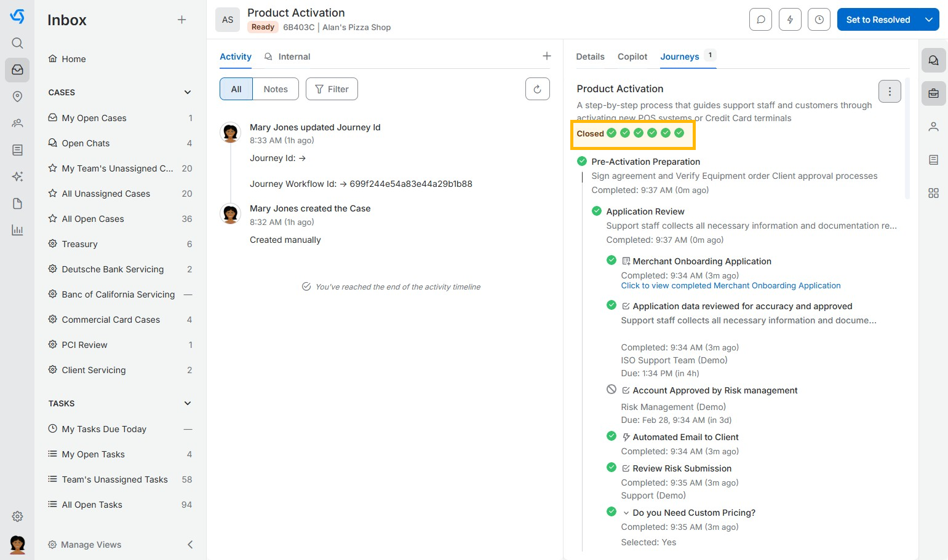Open the clock history button in header
The image size is (948, 560).
point(819,20)
